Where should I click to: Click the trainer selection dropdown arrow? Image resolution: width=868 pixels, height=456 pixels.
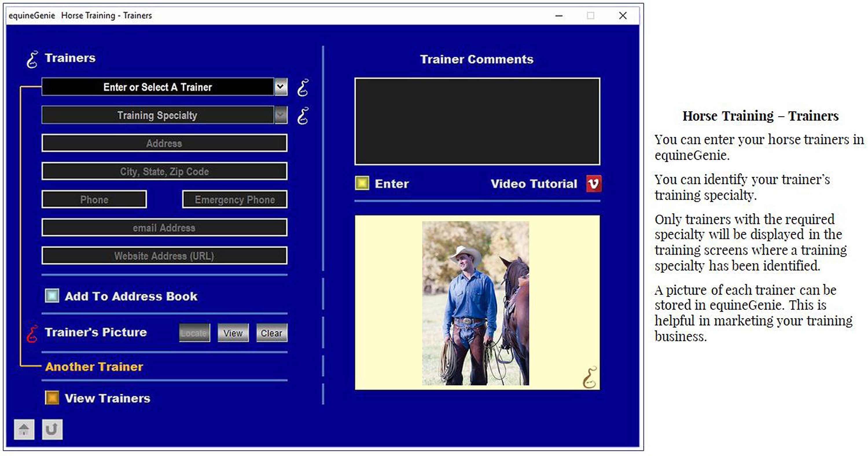pos(280,87)
